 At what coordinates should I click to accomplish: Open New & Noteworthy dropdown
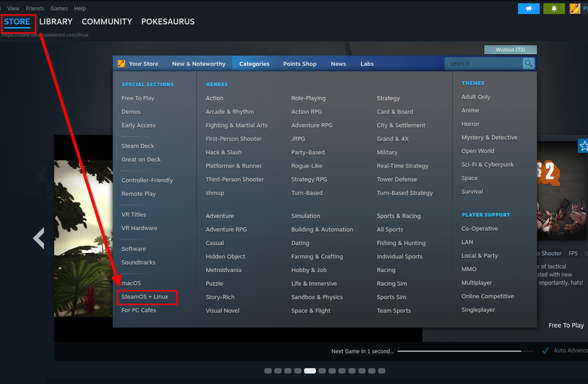click(199, 63)
